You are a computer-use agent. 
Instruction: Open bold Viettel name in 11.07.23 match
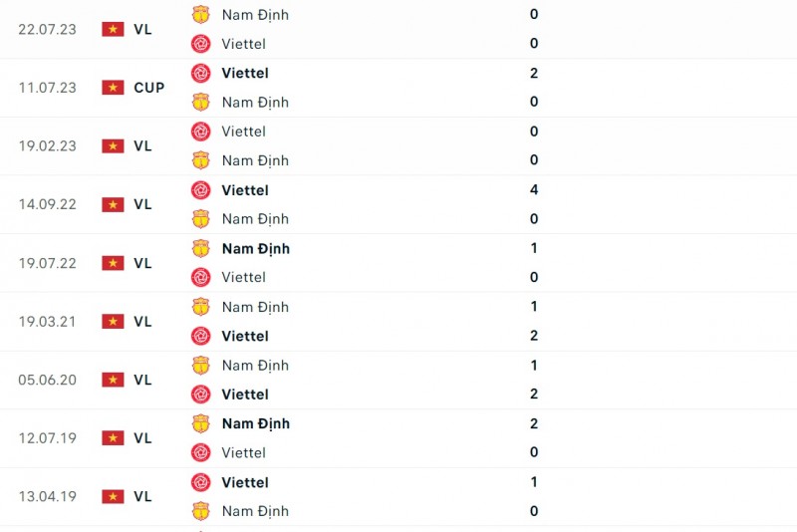pos(245,73)
